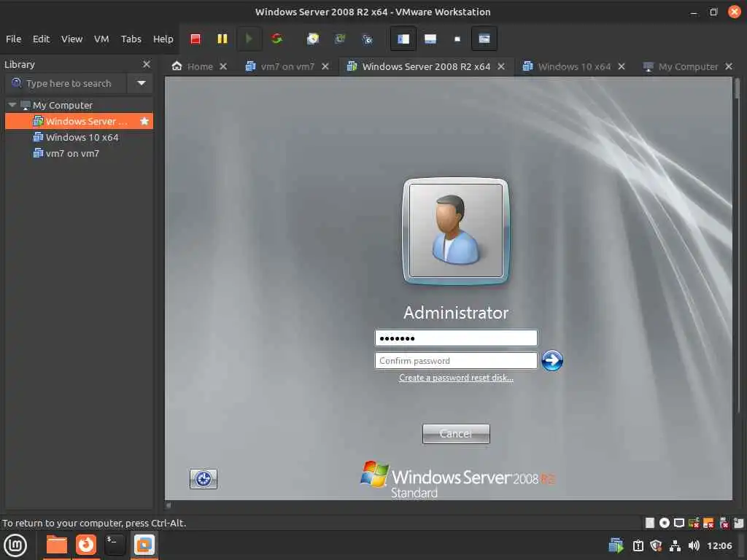
Task: Click the Cancel button
Action: (456, 434)
